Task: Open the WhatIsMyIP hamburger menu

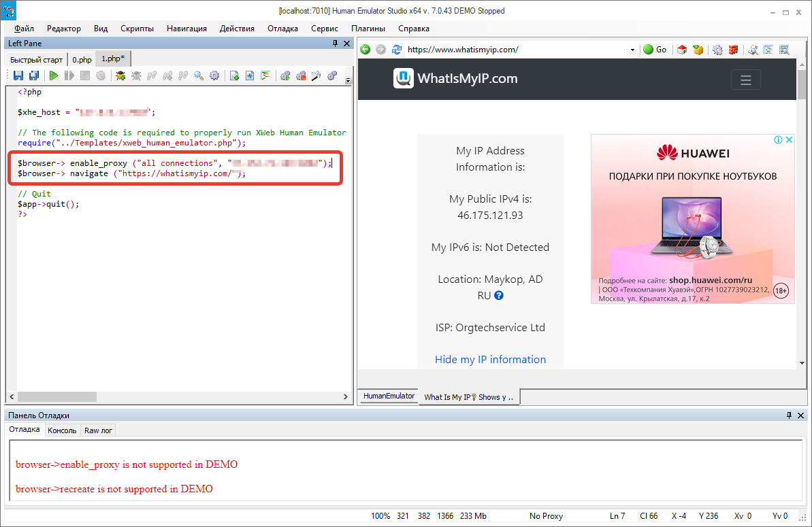Action: click(746, 80)
